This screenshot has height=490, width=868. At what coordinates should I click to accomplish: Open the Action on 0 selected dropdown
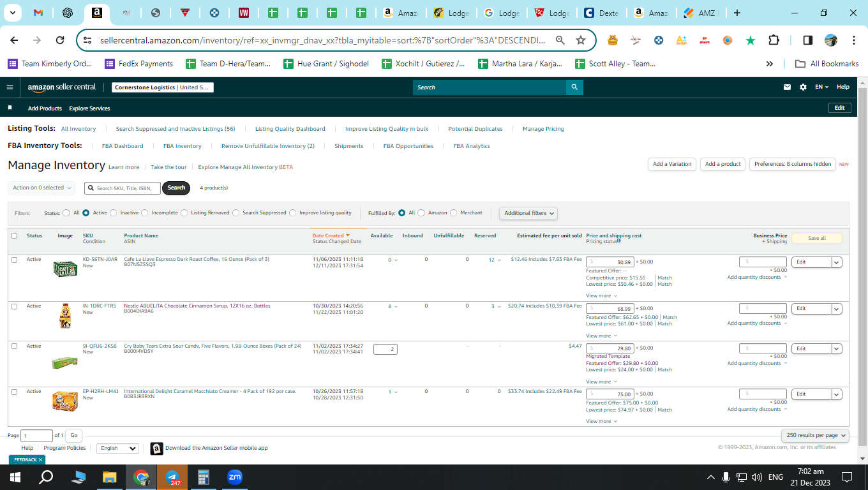[41, 188]
